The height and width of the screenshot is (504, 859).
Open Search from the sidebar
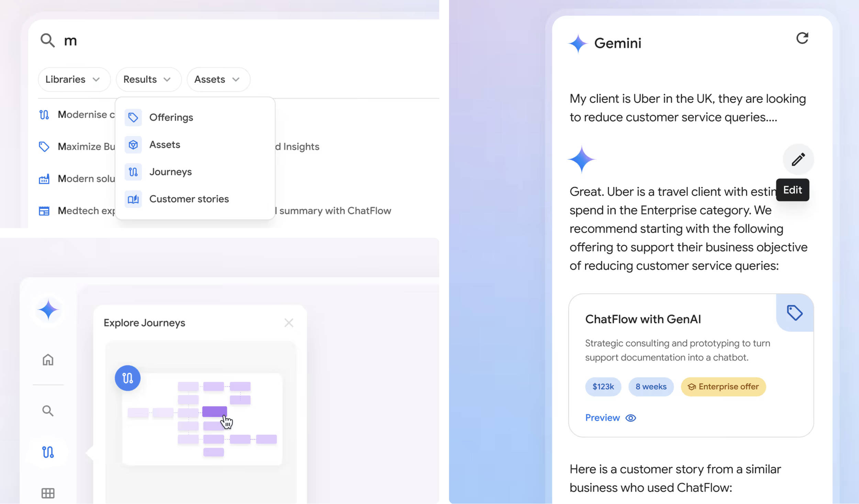coord(48,411)
